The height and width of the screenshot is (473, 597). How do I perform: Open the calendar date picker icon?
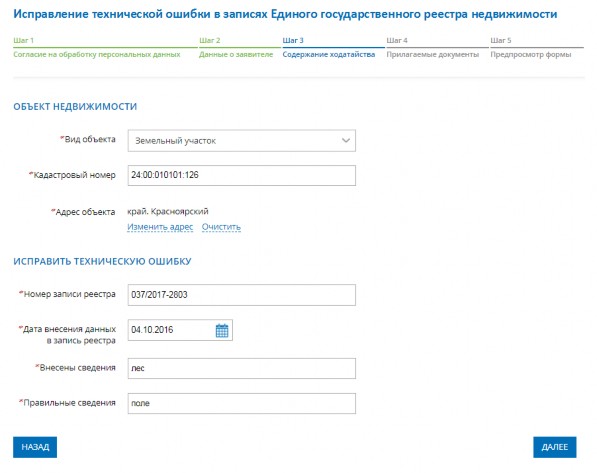pos(222,330)
